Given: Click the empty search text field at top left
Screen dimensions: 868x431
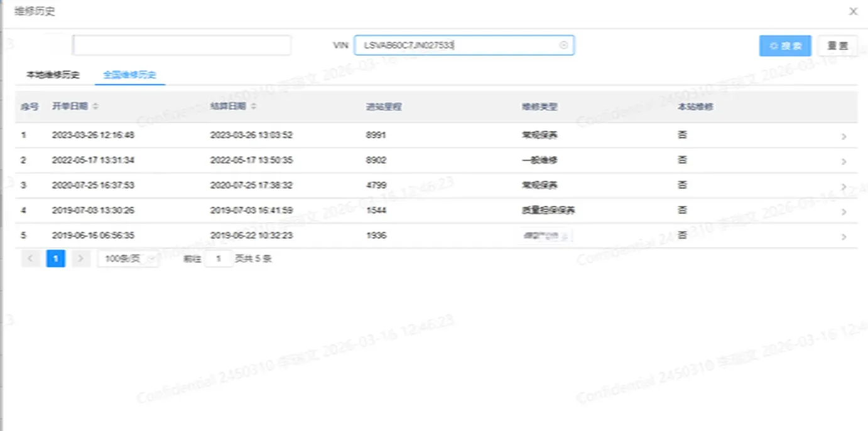Looking at the screenshot, I should click(182, 45).
